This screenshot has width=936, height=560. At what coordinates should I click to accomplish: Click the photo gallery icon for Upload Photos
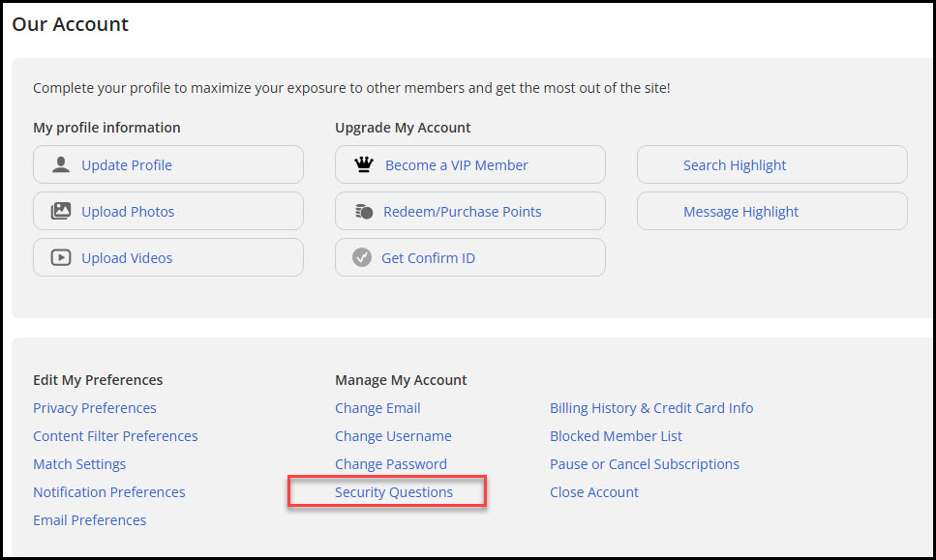(x=61, y=211)
